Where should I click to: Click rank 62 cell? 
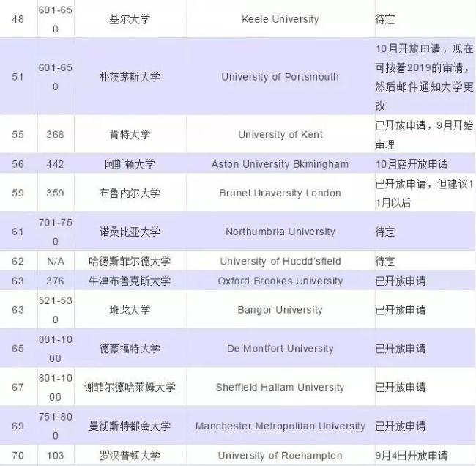pos(18,261)
